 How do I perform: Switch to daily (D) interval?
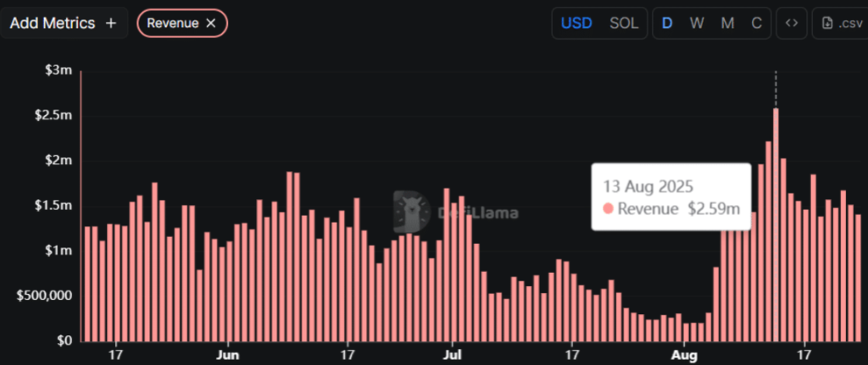click(667, 23)
